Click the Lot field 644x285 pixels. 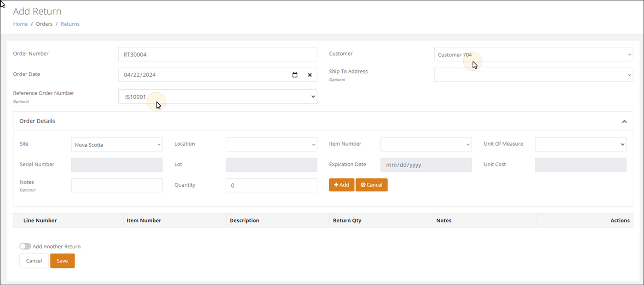point(271,165)
